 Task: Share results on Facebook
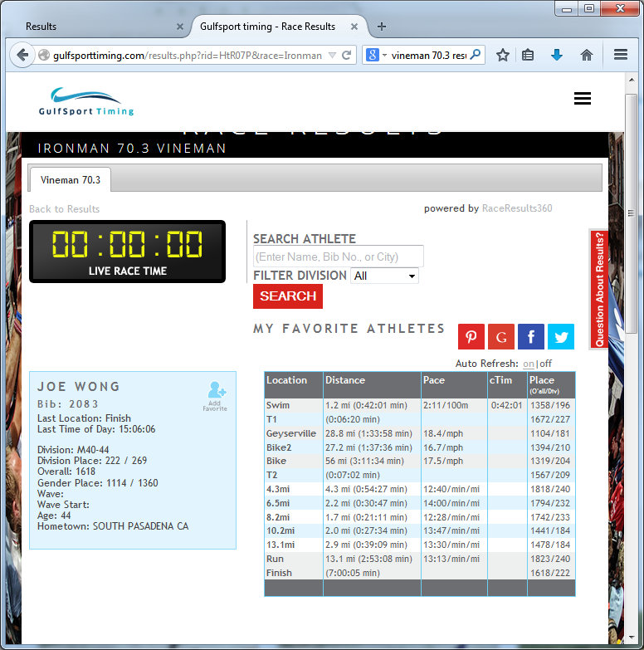pos(531,336)
